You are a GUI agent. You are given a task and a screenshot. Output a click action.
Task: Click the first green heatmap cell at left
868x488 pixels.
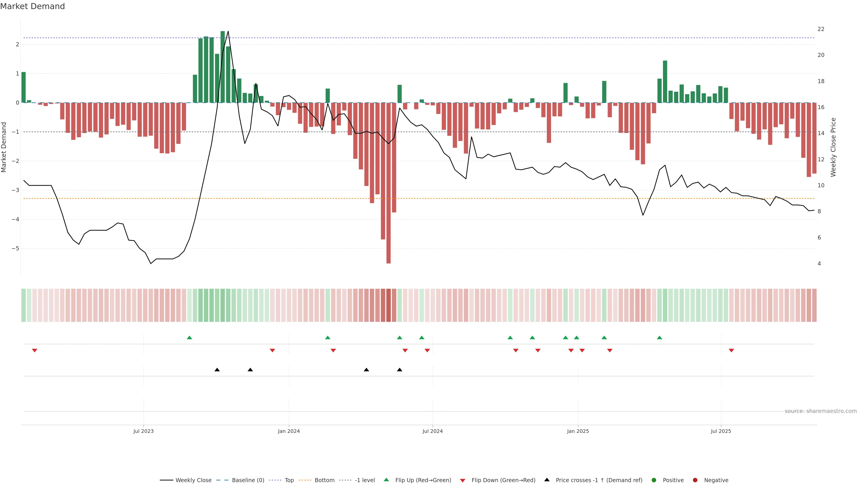(x=24, y=305)
